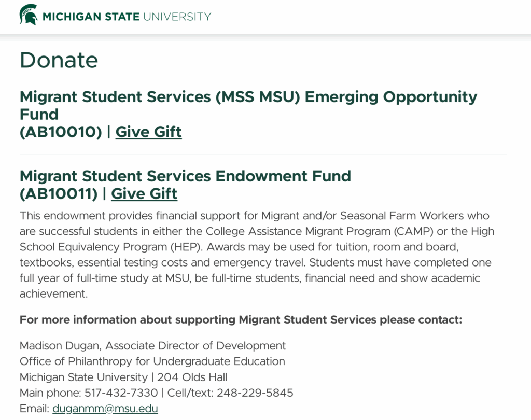The width and height of the screenshot is (531, 420).
Task: Click Give Gift for Endowment Fund AB10011
Action: click(x=144, y=194)
